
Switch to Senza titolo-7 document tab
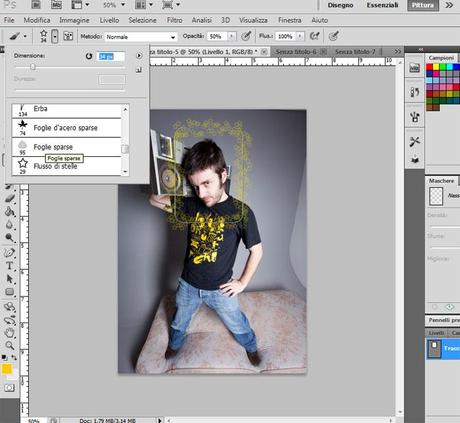[355, 52]
